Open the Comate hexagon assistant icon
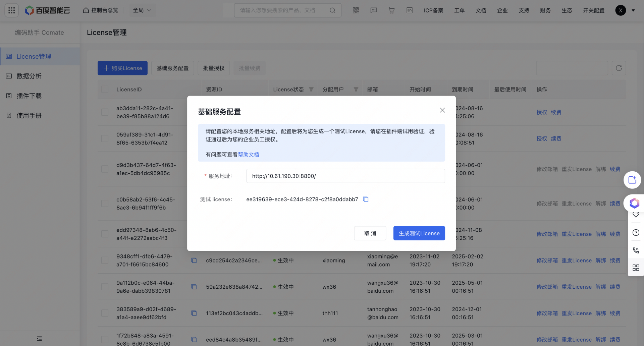Viewport: 644px width, 346px height. [634, 203]
